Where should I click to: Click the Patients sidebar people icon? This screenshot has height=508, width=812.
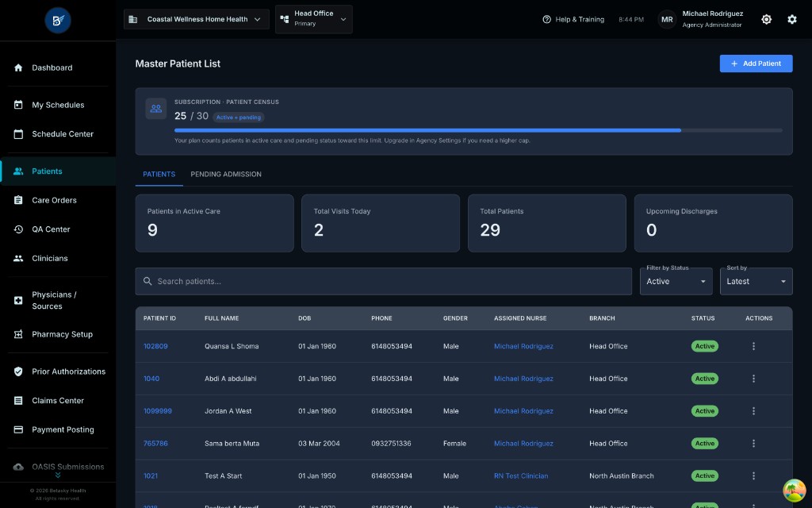point(18,171)
